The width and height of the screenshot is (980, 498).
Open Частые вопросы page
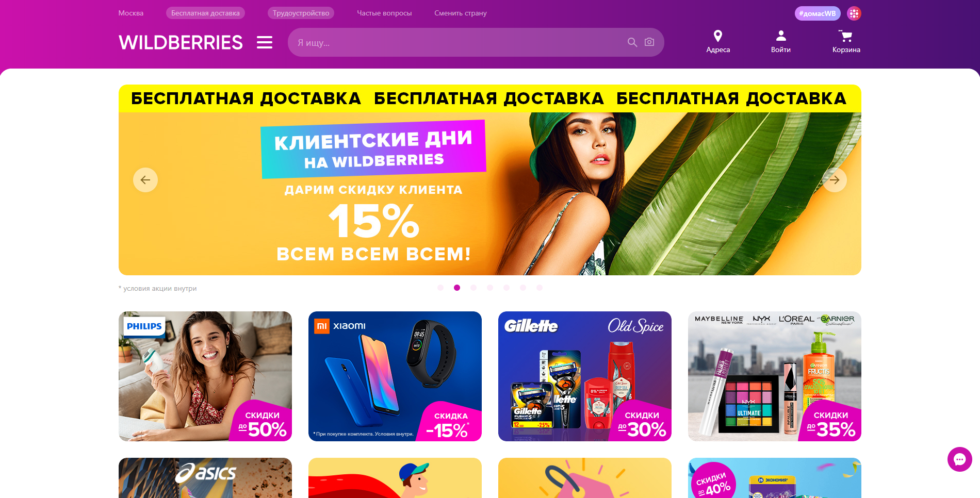[x=384, y=13]
